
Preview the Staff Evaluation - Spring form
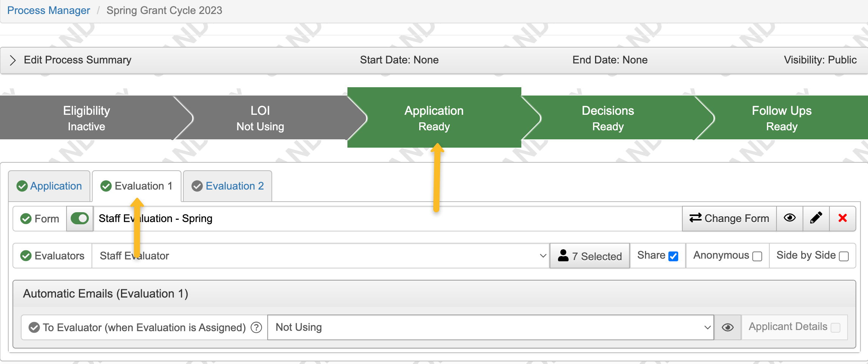790,218
